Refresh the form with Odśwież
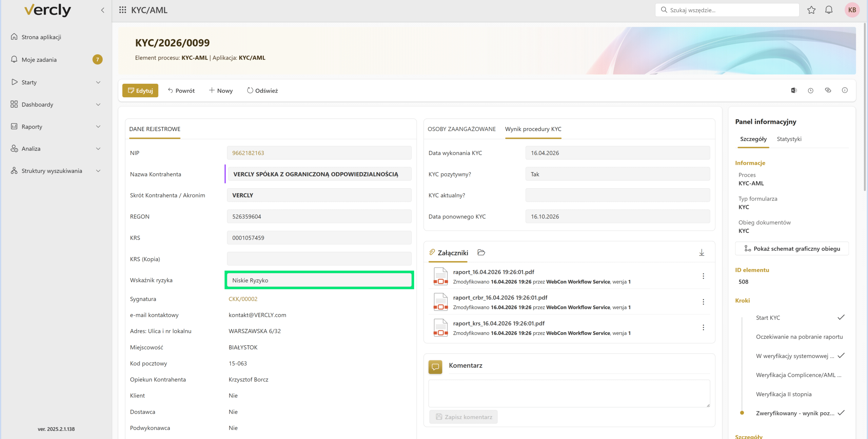868x439 pixels. pos(262,91)
